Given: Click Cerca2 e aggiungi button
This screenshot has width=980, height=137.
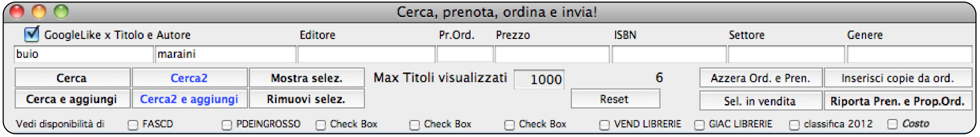Looking at the screenshot, I should (x=189, y=99).
